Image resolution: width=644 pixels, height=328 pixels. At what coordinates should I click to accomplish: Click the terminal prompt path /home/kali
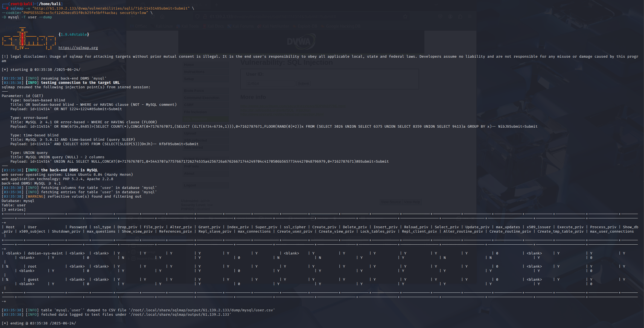pyautogui.click(x=51, y=4)
